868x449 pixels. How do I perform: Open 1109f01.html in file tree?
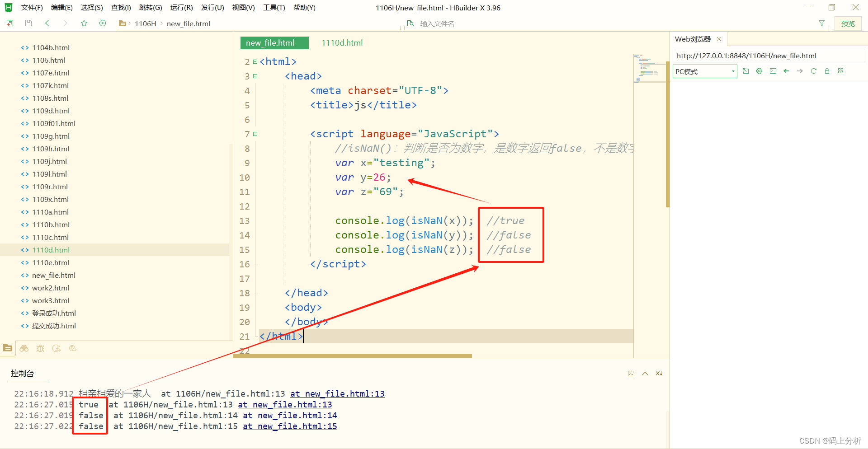54,123
